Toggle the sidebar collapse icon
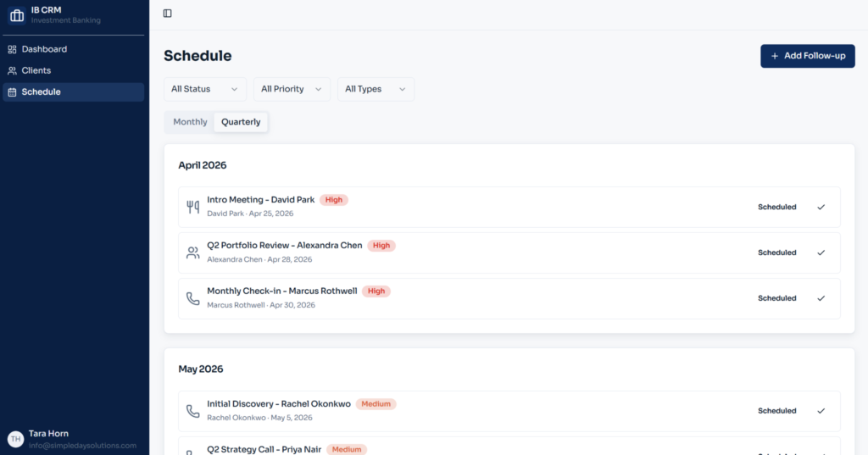Viewport: 868px width, 455px height. click(x=167, y=14)
